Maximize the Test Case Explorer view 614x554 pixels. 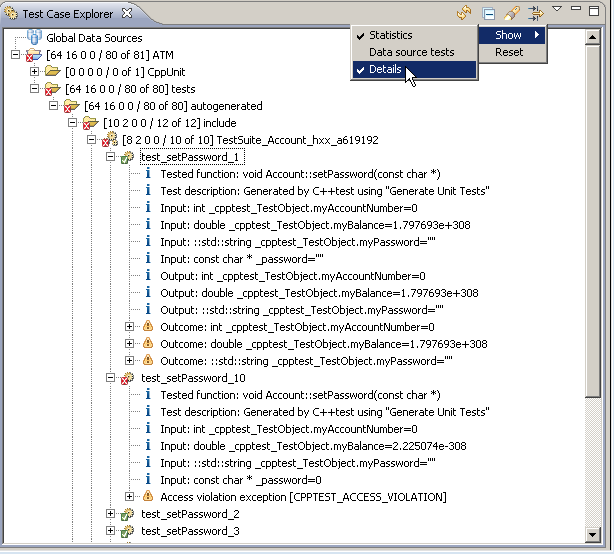click(x=594, y=11)
